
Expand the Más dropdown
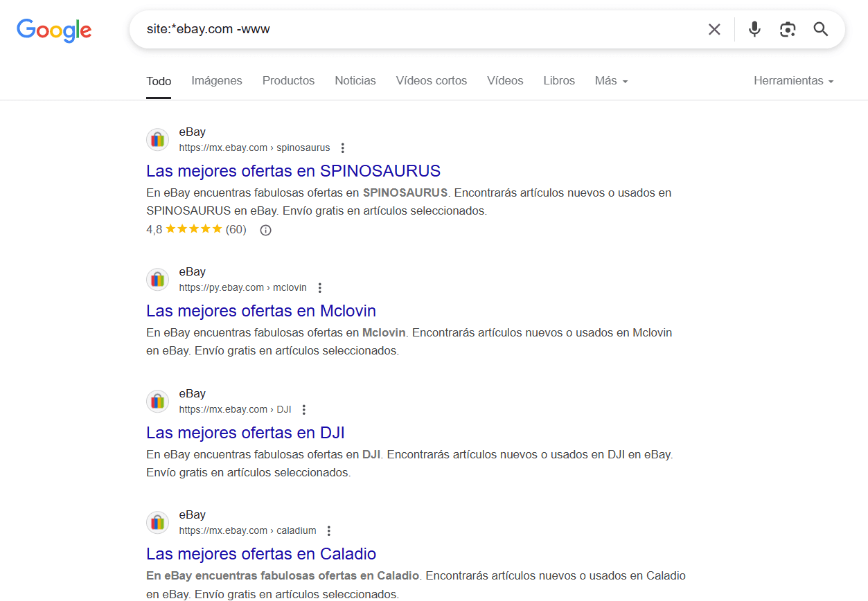(611, 81)
